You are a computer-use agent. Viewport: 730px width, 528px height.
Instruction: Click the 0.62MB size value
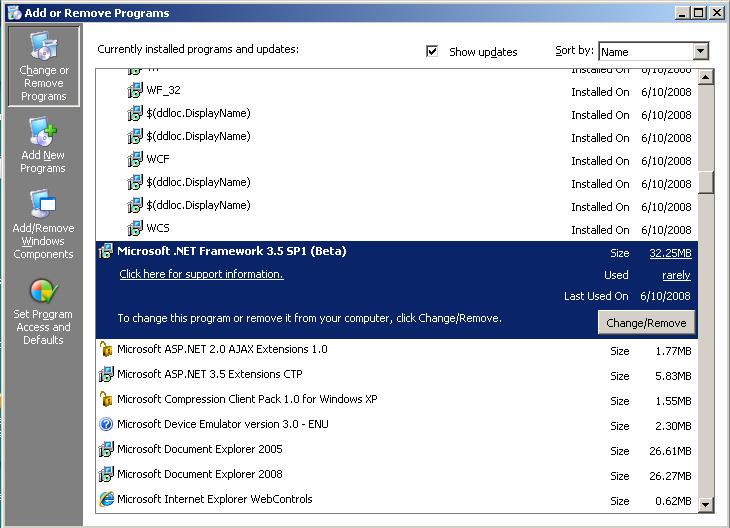(673, 501)
